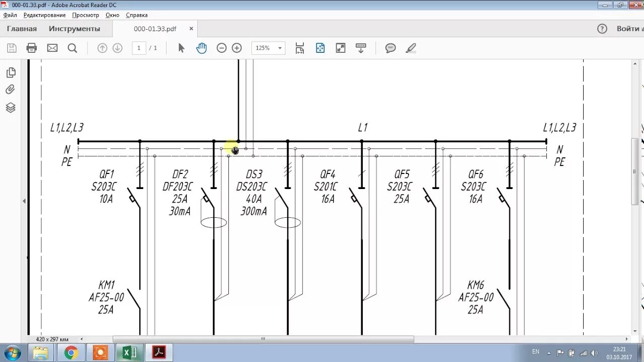Activate the Hand pan tool
This screenshot has width=644, height=362.
click(201, 48)
